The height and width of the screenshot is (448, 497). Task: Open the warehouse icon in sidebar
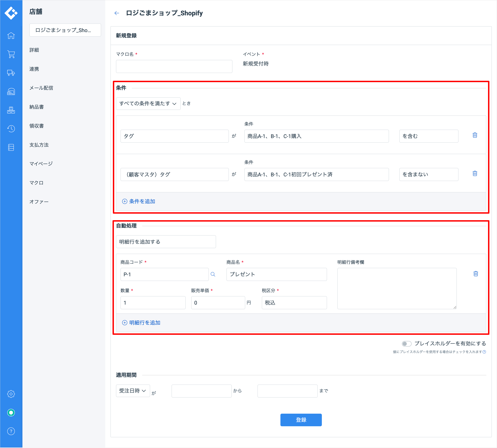pyautogui.click(x=11, y=92)
